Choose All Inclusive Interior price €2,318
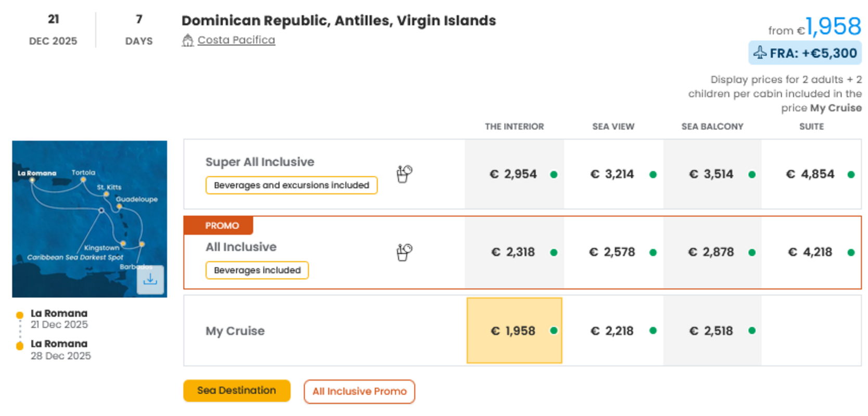The width and height of the screenshot is (868, 416). coord(514,253)
